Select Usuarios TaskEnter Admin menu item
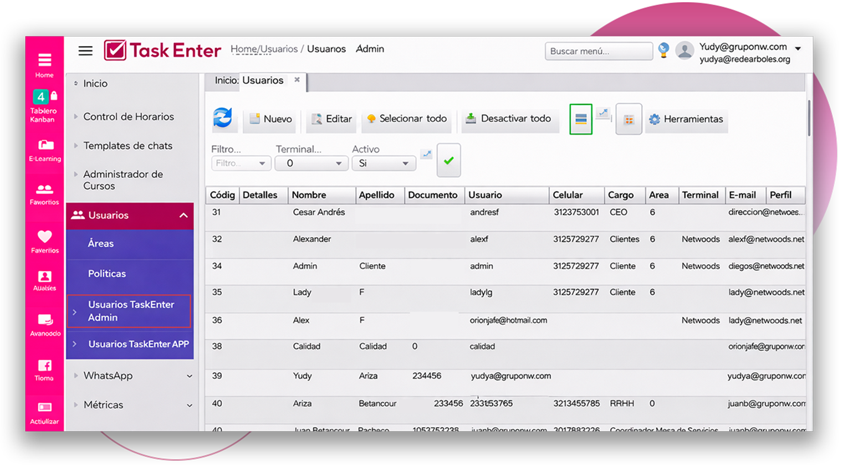The width and height of the screenshot is (868, 467). (131, 311)
